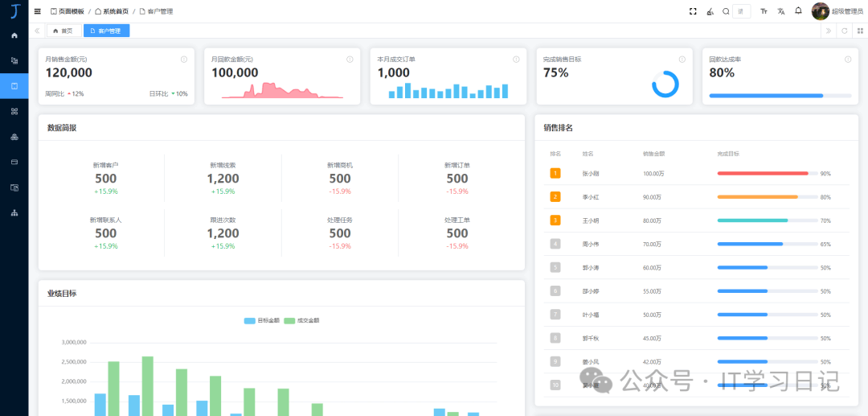Toggle fullscreen mode icon in header
Screen dimensions: 868x416
(693, 11)
